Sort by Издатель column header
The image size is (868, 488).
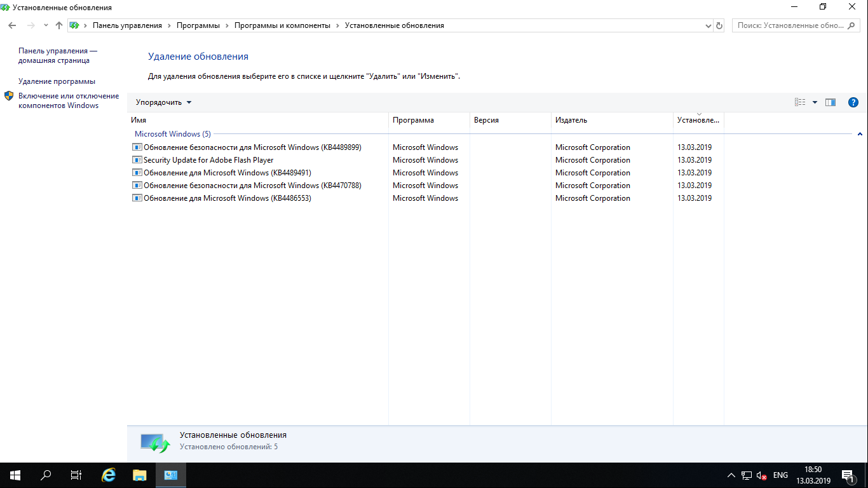pos(612,120)
